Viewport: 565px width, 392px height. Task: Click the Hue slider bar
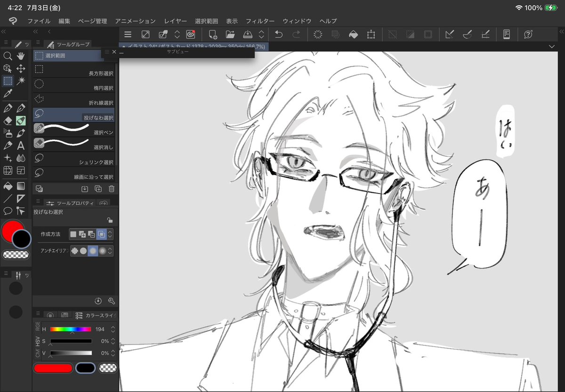click(70, 329)
